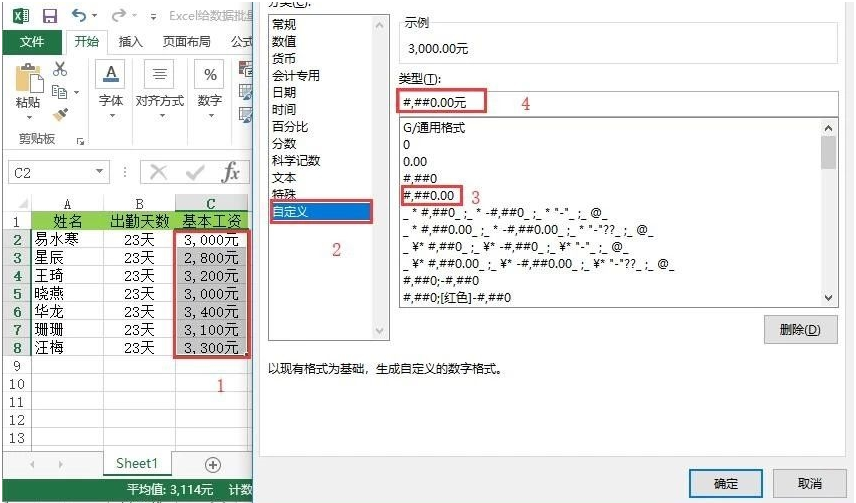Select the 百分比 category
Screen dimensions: 856x503
tap(290, 127)
